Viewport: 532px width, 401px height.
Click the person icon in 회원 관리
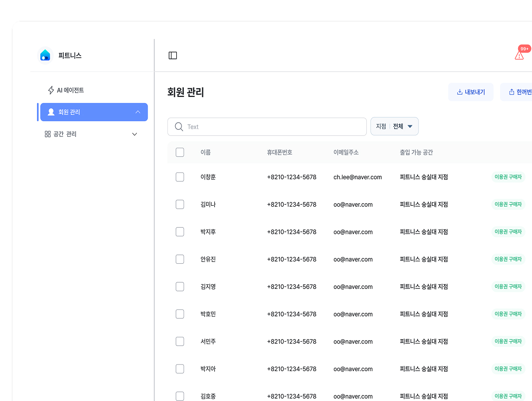(51, 112)
